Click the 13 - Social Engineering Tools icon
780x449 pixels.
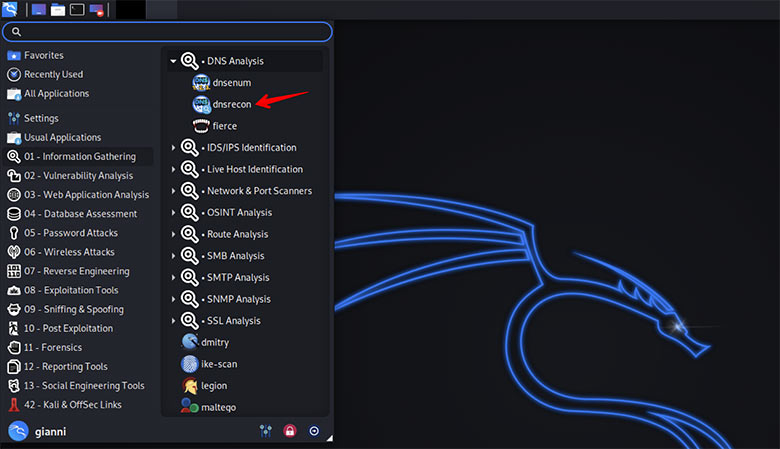(x=13, y=386)
